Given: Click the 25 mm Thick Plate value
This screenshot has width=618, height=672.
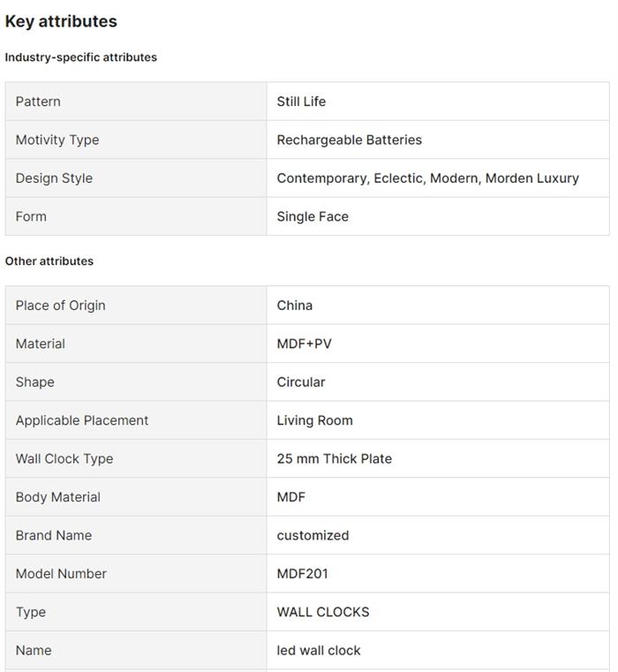Looking at the screenshot, I should point(334,459).
